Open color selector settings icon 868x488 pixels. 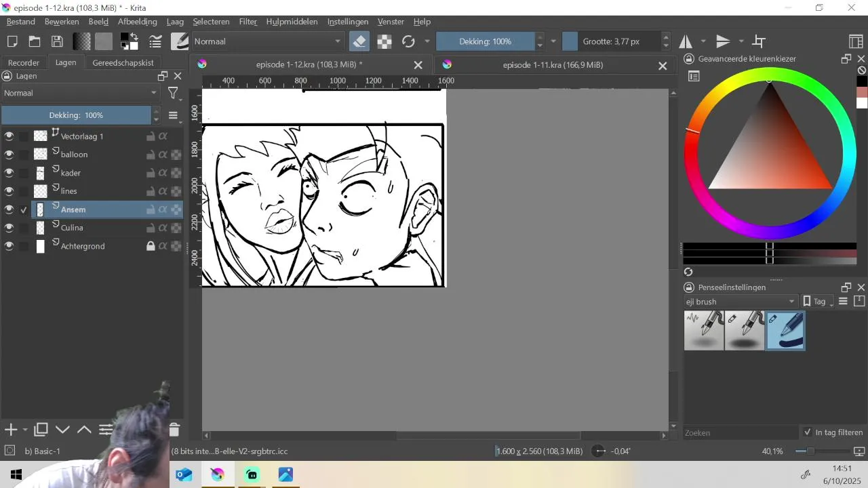coord(694,77)
